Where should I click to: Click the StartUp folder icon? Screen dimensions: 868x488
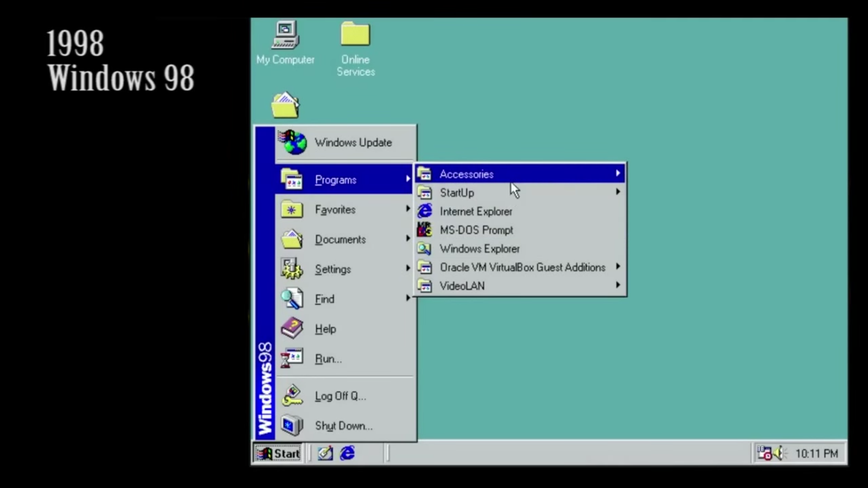(425, 192)
